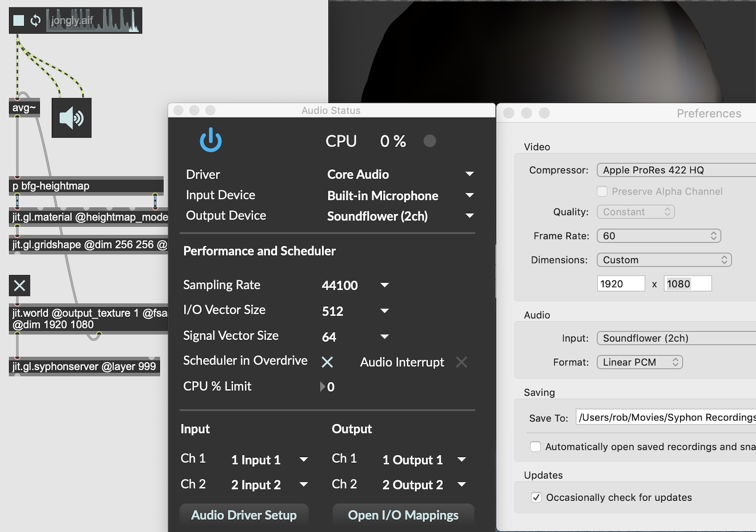Open Audio Input dropdown in Preferences
This screenshot has height=532, width=756.
coord(676,338)
